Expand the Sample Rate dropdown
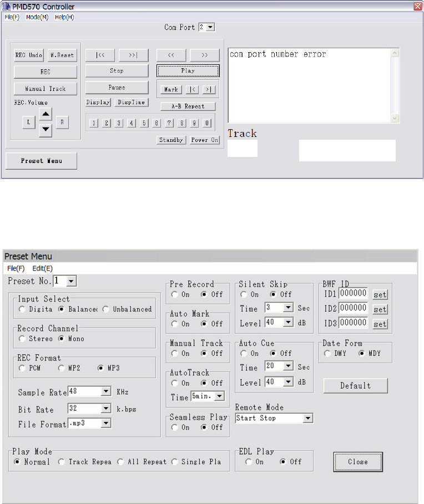 (106, 391)
